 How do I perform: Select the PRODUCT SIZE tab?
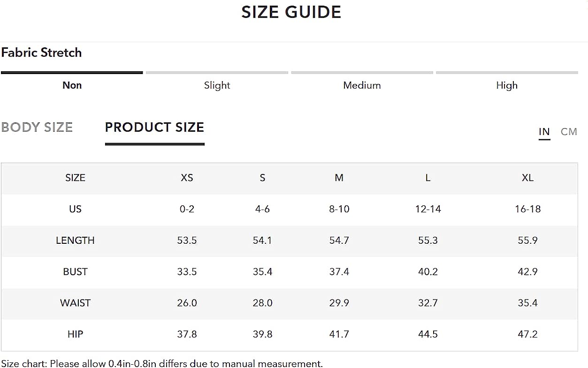click(154, 127)
